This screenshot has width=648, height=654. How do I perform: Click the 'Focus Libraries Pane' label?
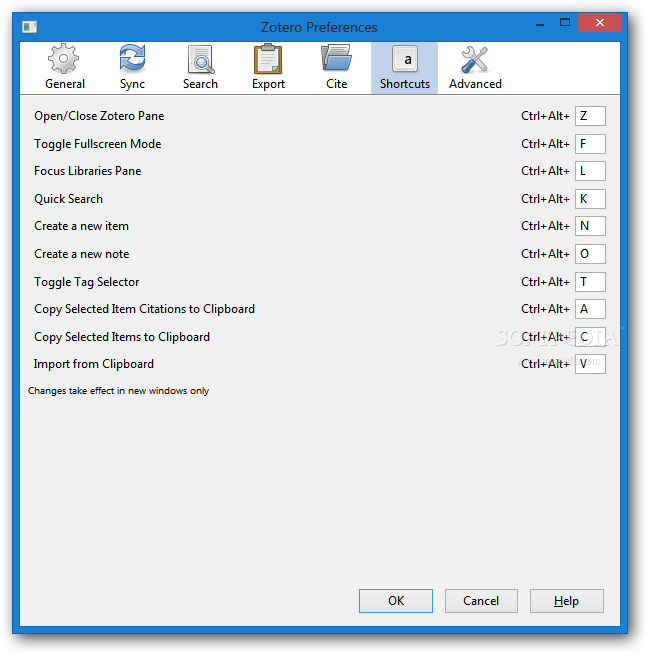[88, 171]
